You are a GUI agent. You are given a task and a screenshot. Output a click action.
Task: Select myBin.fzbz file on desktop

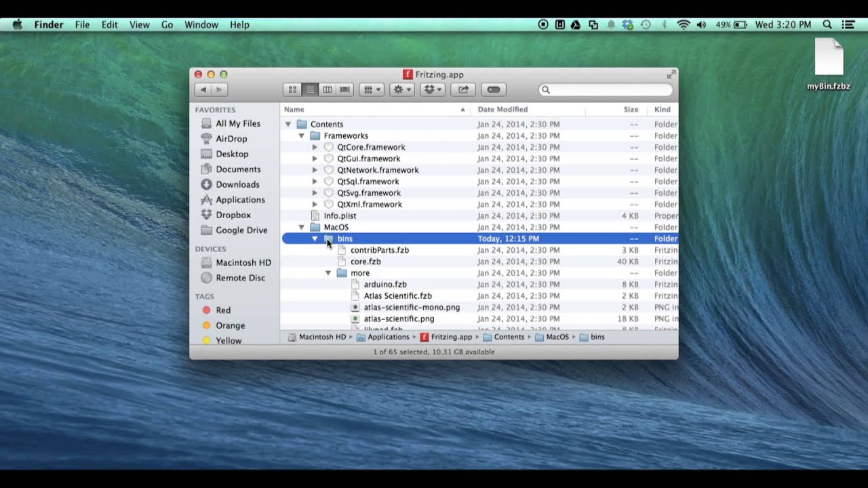[x=829, y=65]
